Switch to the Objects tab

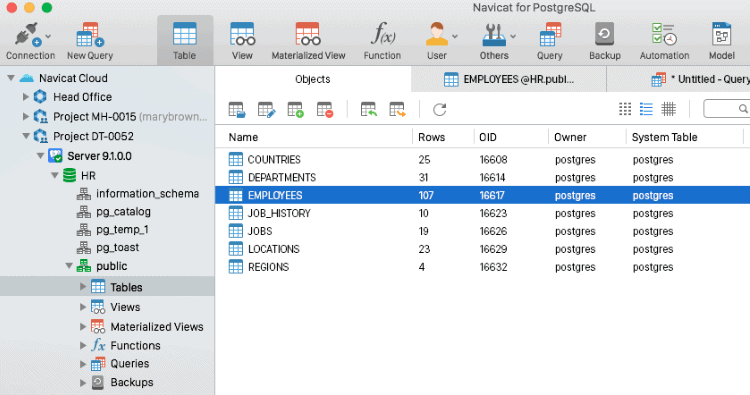coord(313,79)
